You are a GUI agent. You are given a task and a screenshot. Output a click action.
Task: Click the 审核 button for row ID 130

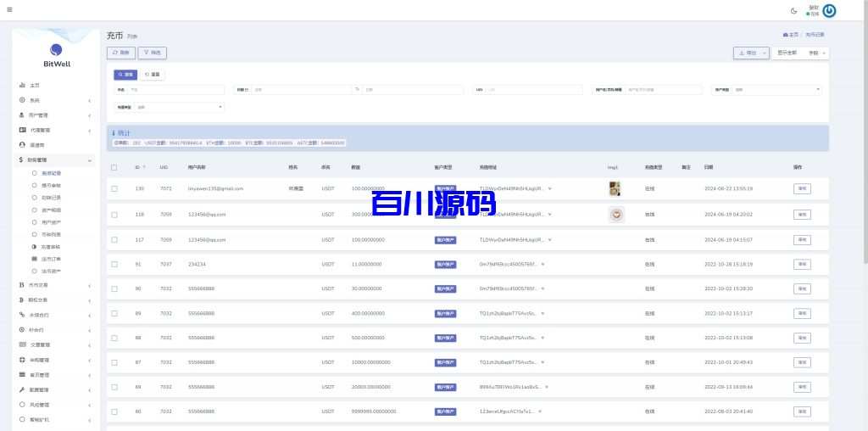802,188
